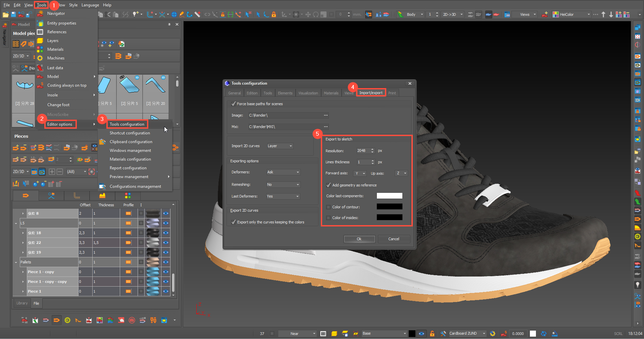The width and height of the screenshot is (644, 339).
Task: Click the gear machine icon near Cardboard ZUND
Action: (x=492, y=334)
